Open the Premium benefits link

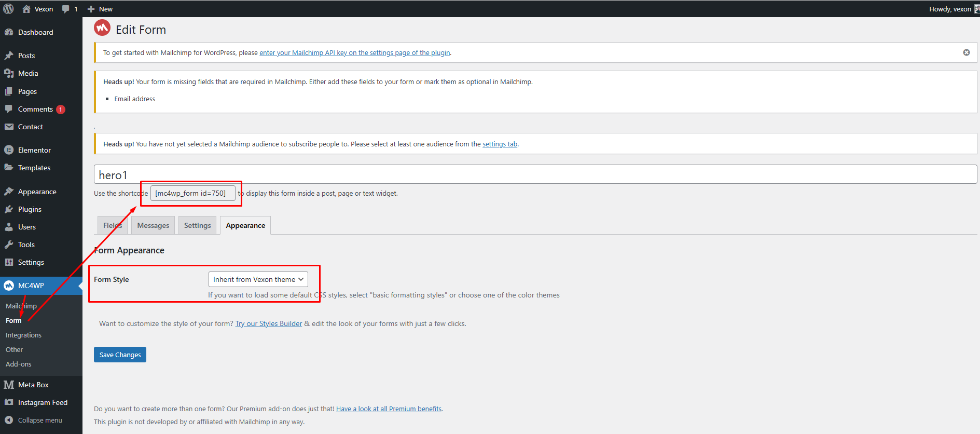[389, 409]
